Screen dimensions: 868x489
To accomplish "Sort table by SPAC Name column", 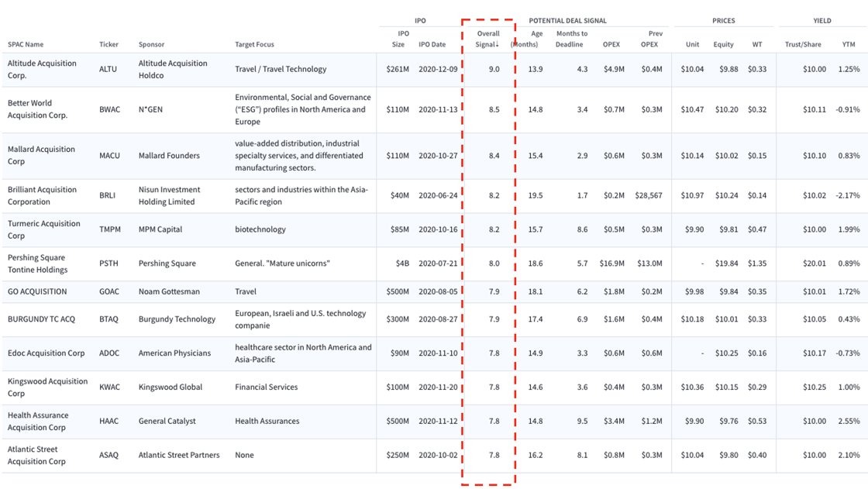I will 26,44.
